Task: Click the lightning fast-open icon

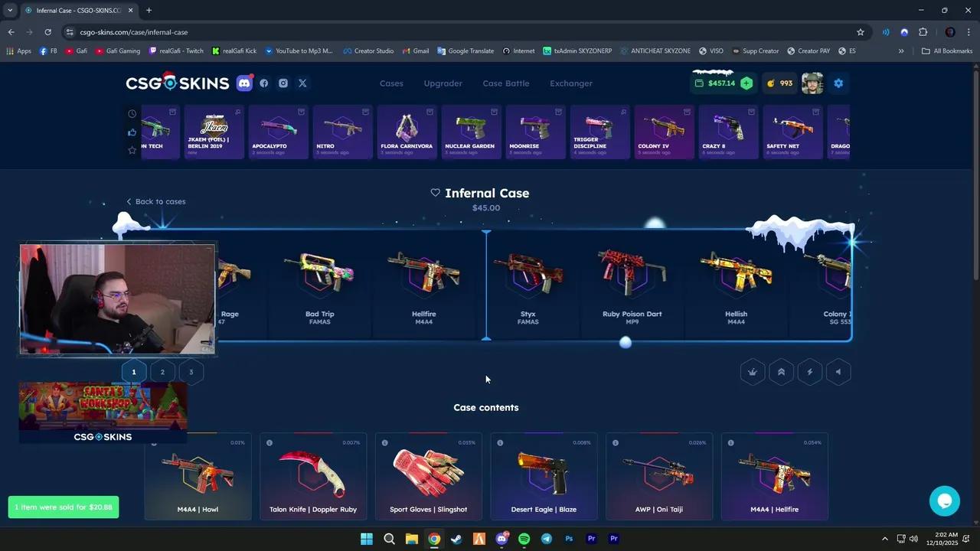Action: click(x=810, y=372)
